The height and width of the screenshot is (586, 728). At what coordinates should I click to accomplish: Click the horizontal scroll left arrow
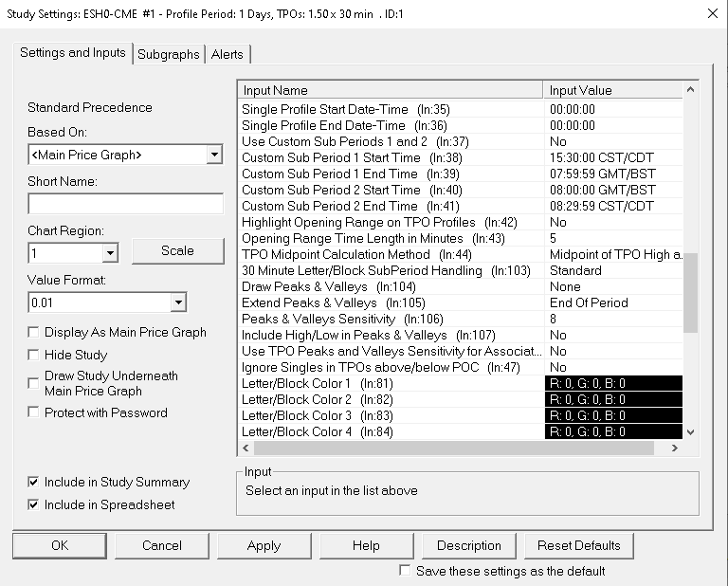(246, 449)
